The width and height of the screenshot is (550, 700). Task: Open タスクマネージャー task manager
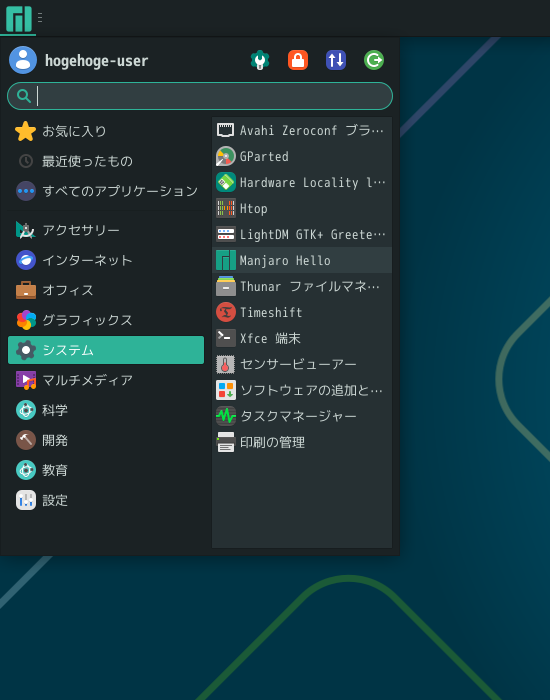[x=302, y=416]
